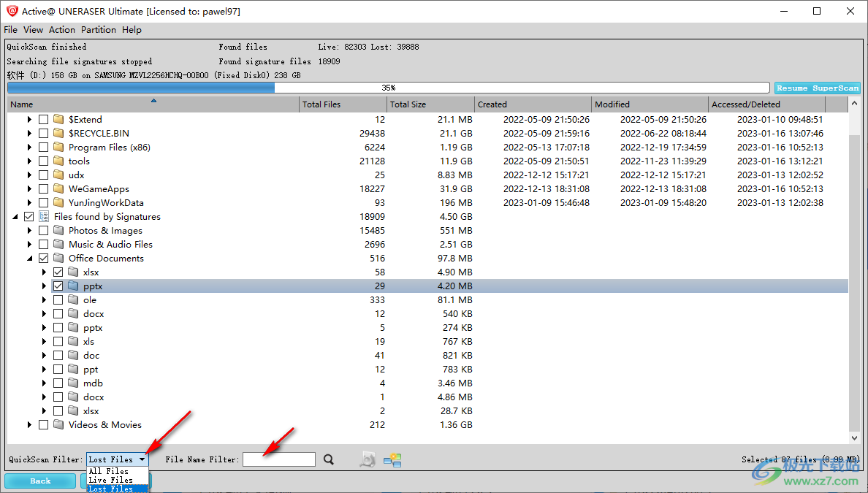Click the doc folder icon
868x493 pixels.
click(x=74, y=355)
